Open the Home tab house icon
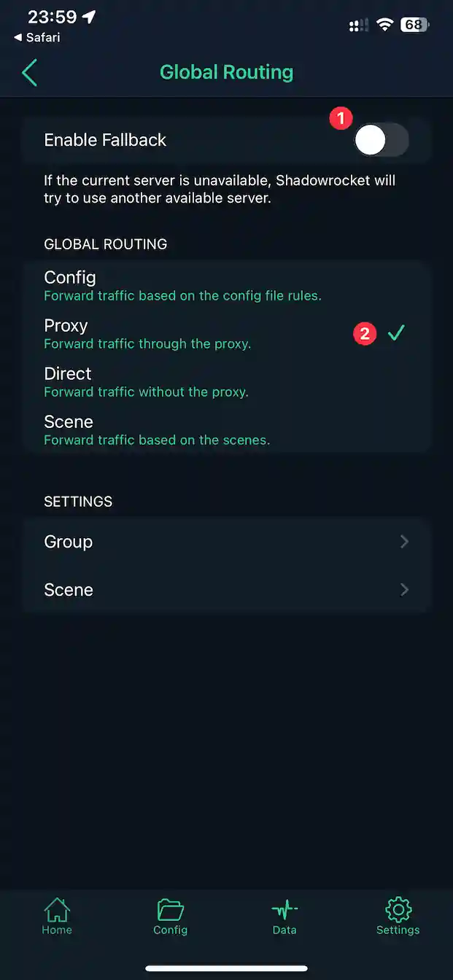The image size is (453, 980). click(x=57, y=910)
